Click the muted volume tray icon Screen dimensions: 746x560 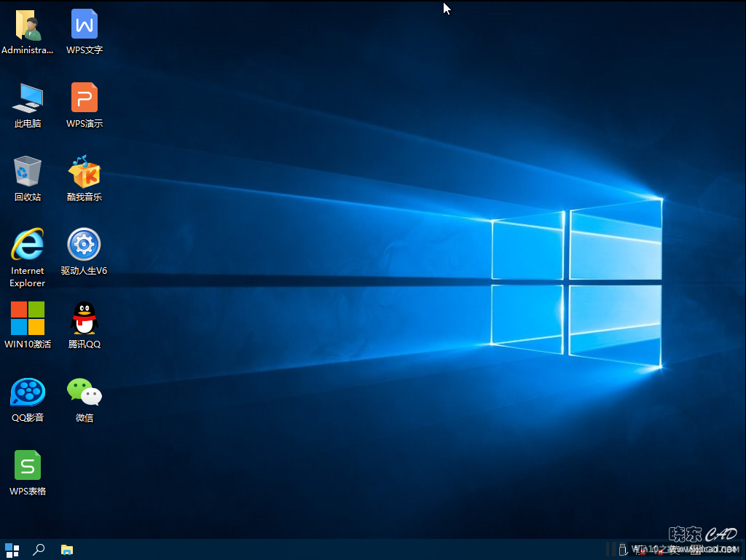pos(658,550)
